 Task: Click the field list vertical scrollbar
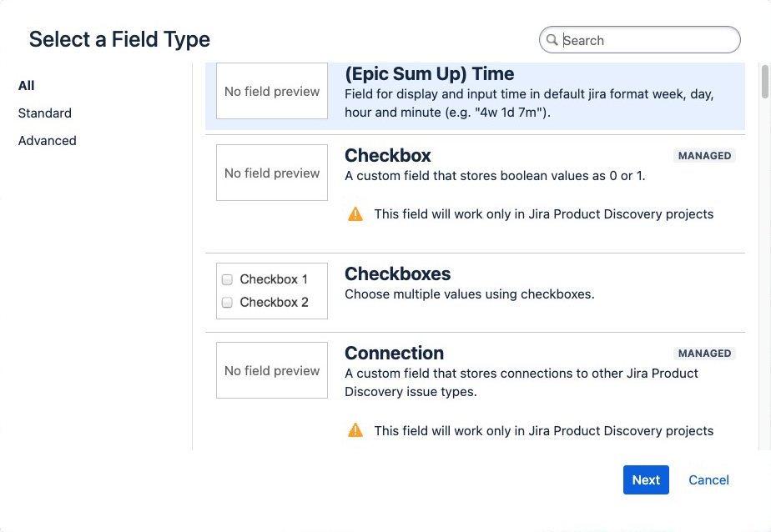tap(764, 83)
